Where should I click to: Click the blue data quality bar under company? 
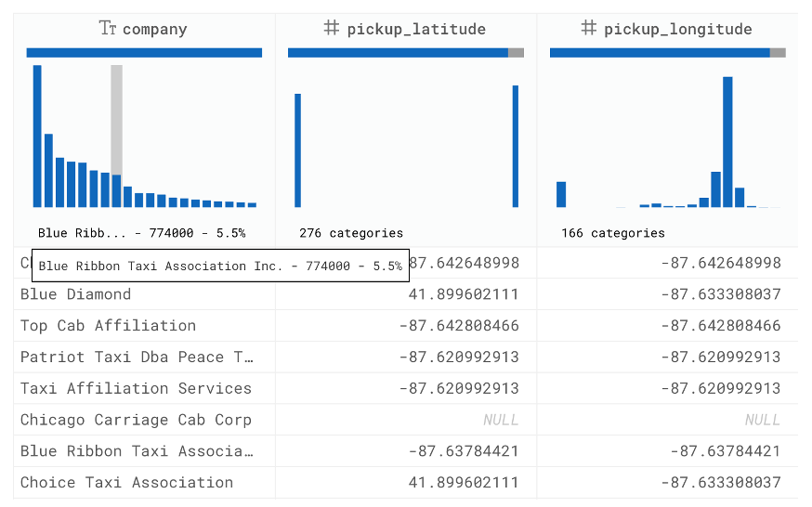pyautogui.click(x=144, y=53)
